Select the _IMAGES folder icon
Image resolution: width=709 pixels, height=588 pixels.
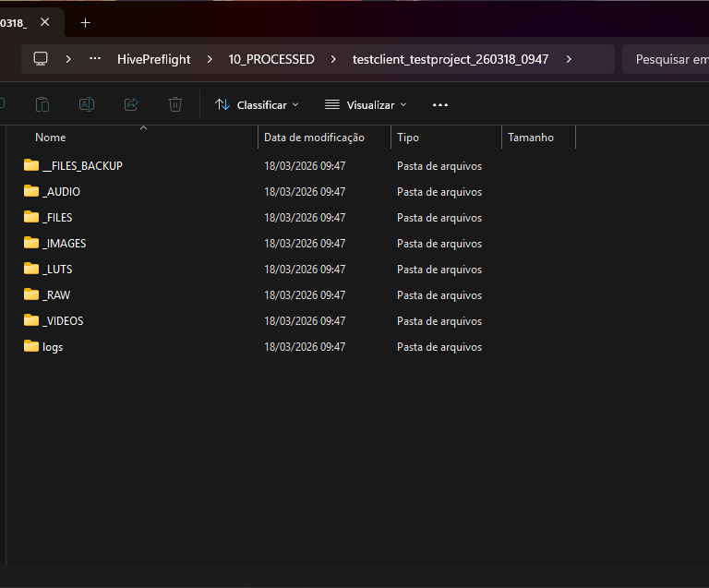(31, 242)
